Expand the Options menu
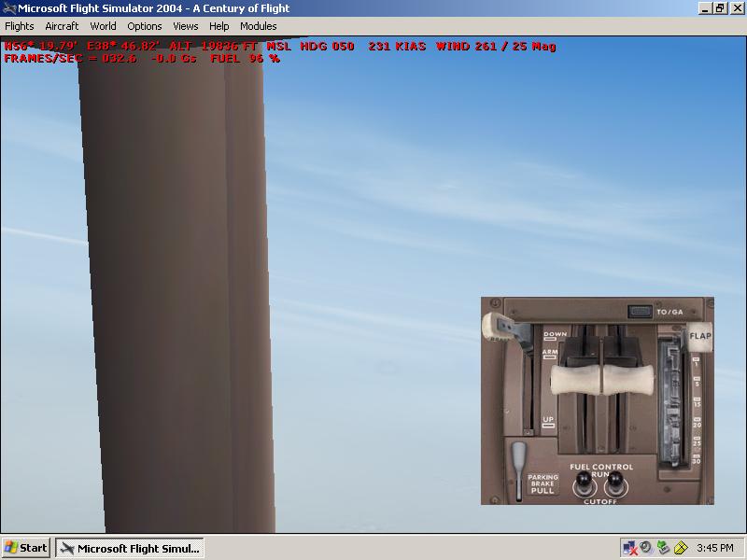The image size is (747, 560). [x=145, y=26]
